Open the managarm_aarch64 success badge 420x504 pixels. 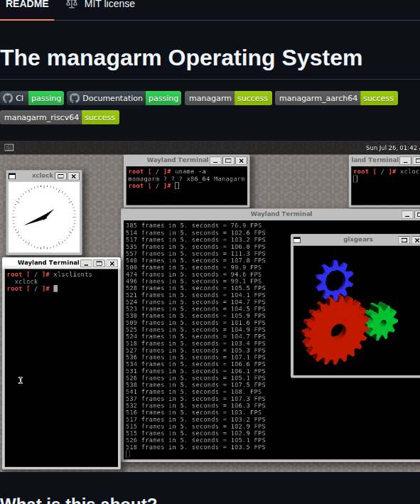point(336,98)
